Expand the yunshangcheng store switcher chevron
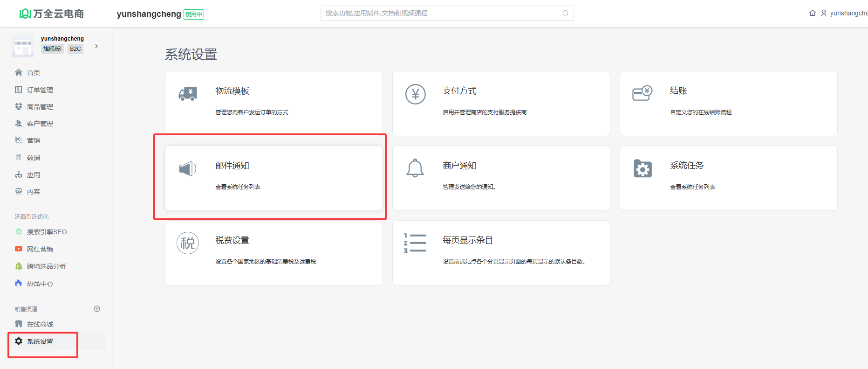The height and width of the screenshot is (369, 868). click(96, 46)
